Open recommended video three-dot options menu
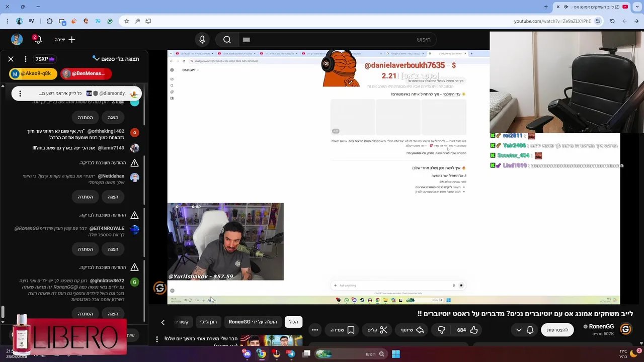Viewport: 644px width, 362px height. 156,339
